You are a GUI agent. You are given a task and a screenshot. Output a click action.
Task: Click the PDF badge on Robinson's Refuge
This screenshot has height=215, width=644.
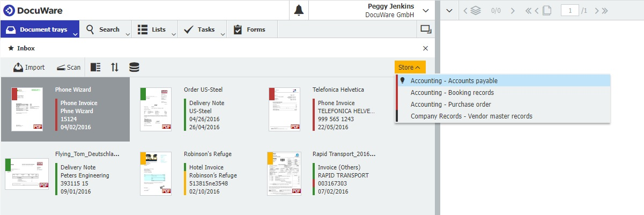pos(166,191)
